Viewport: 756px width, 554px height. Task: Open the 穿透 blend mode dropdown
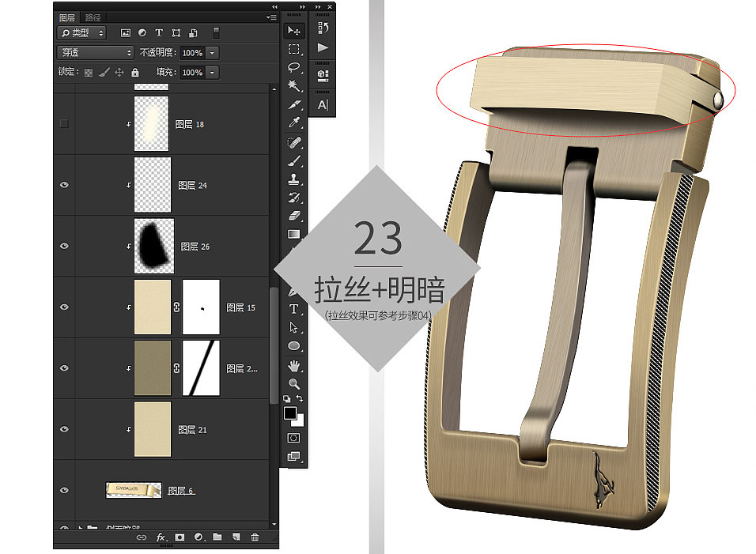95,52
